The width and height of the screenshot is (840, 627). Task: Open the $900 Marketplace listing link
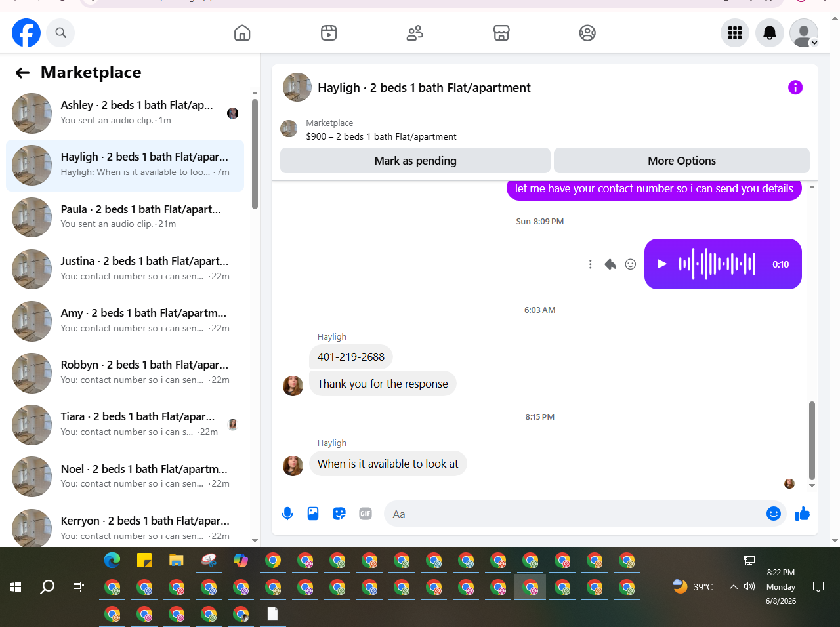381,136
